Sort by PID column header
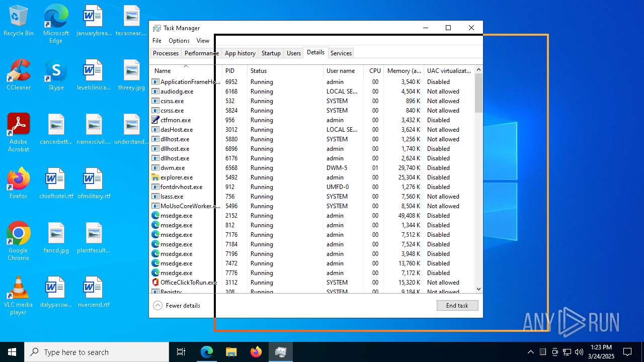644x362 pixels. coord(234,71)
